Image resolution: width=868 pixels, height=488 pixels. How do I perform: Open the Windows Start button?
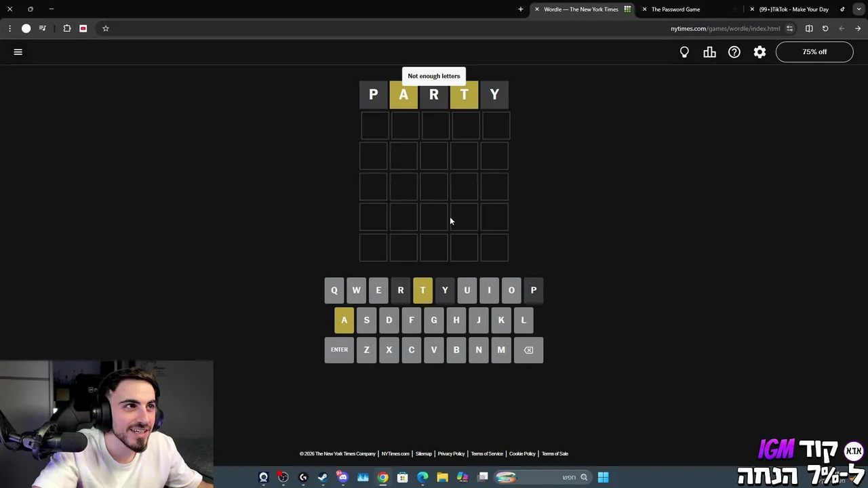603,477
